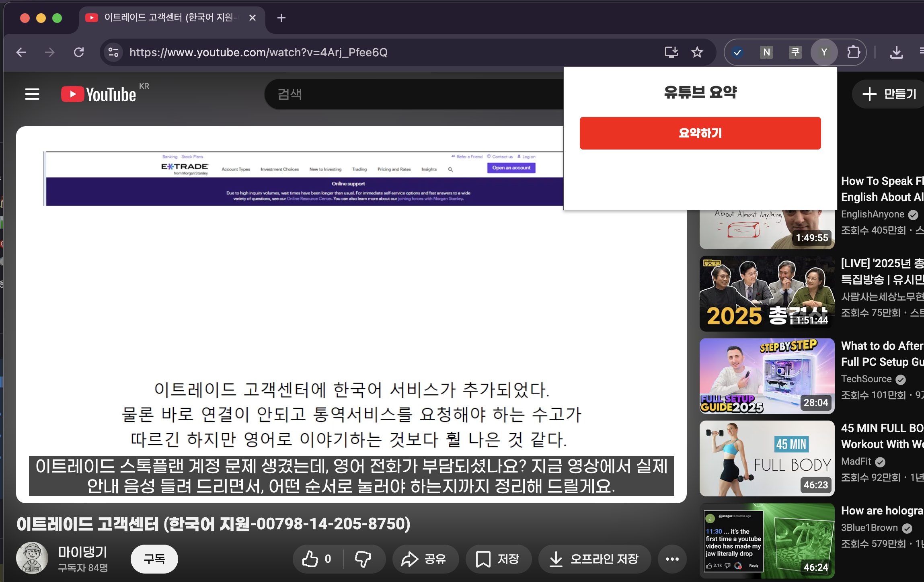Screen dimensions: 924x582
Task: Click the 공유 share button
Action: (425, 559)
